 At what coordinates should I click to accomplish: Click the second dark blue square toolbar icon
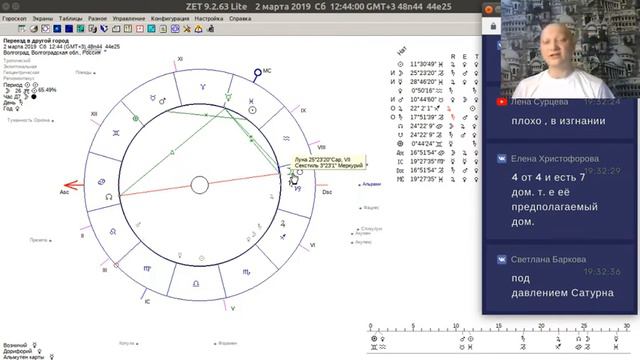(x=69, y=29)
